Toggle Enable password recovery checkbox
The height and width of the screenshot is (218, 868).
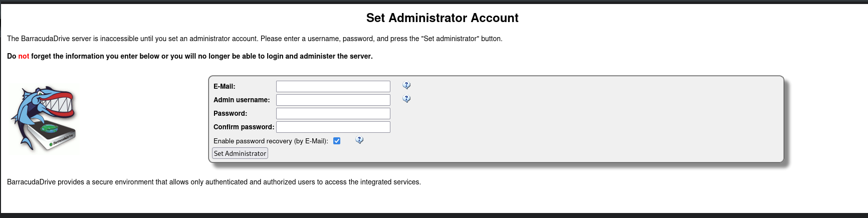[337, 141]
